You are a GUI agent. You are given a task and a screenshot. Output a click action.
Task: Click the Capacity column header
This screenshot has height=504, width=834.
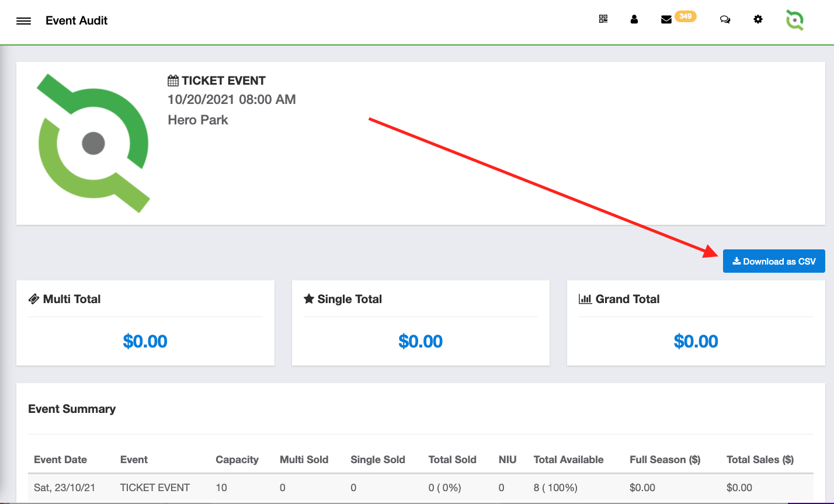[x=237, y=460]
